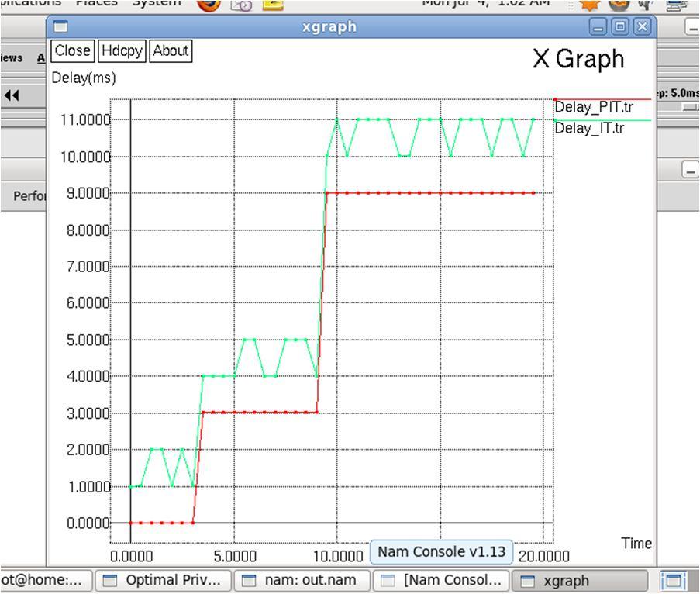Click the Nam Console v1.13 tooltip

pos(442,552)
